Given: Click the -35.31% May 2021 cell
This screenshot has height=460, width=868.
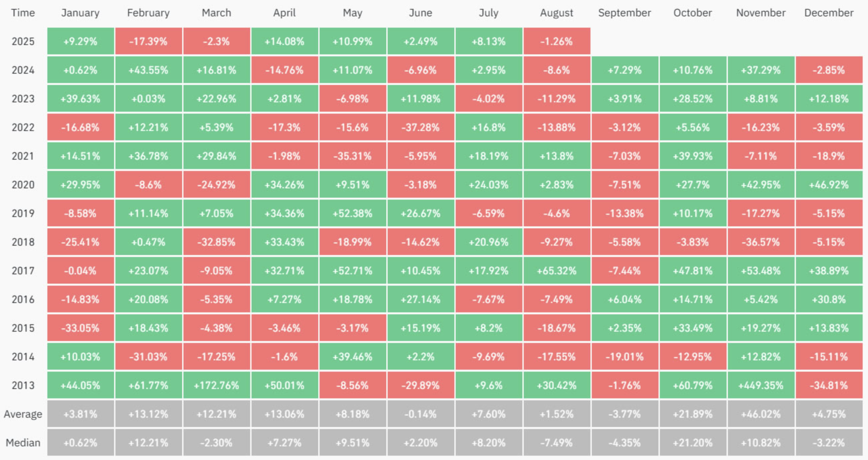Looking at the screenshot, I should [353, 156].
